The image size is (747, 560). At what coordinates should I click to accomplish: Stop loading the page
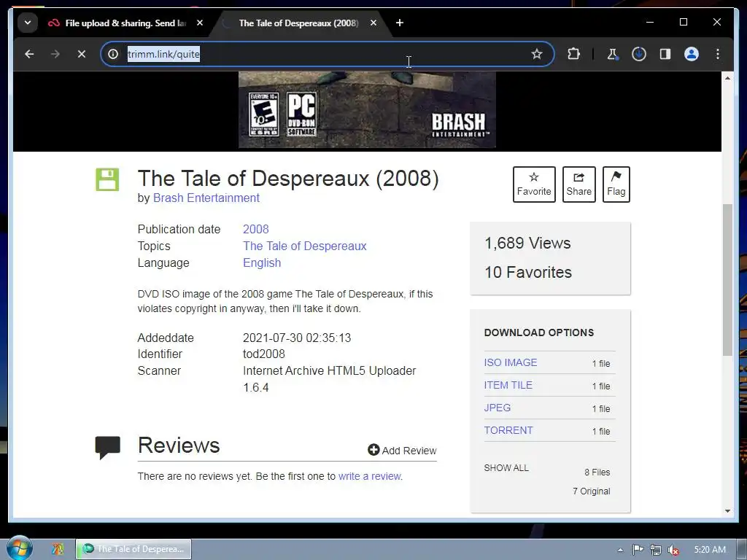82,54
